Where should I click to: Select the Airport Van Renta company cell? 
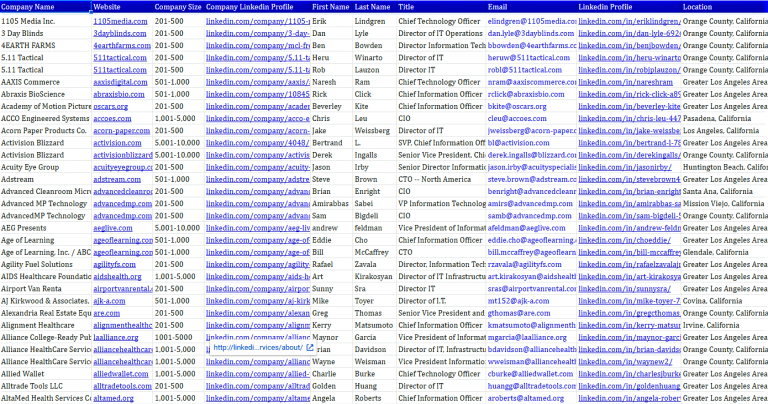(x=46, y=289)
